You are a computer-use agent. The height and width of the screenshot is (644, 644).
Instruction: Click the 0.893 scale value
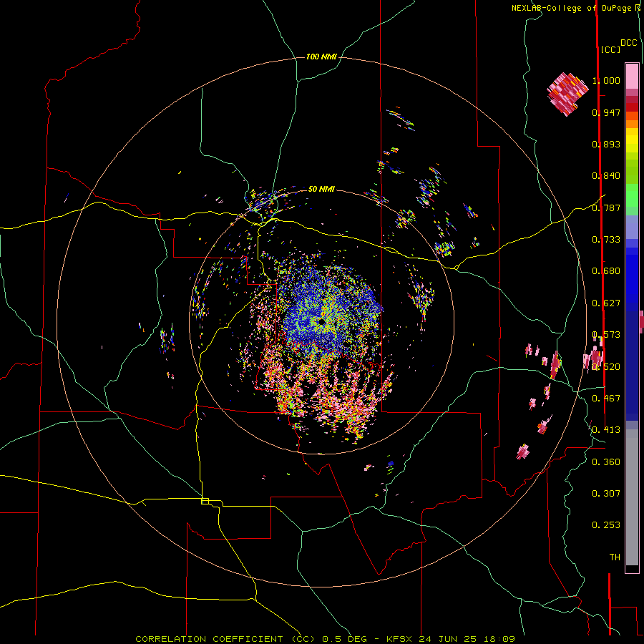[606, 144]
